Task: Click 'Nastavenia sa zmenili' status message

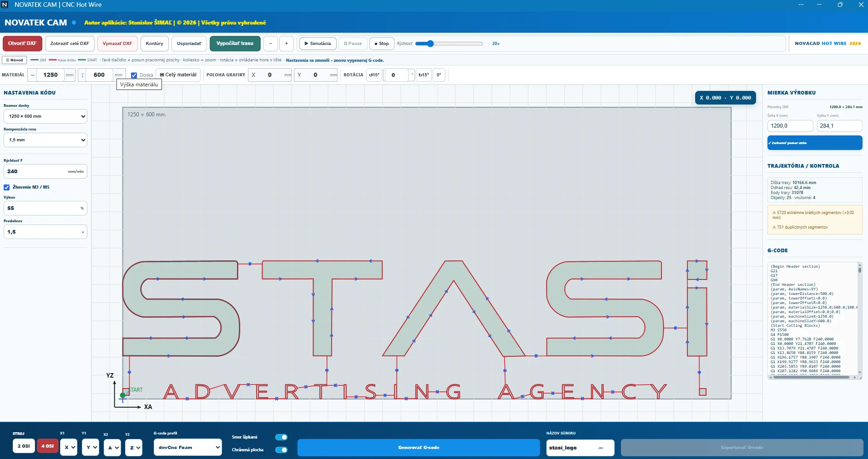Action: [x=335, y=60]
